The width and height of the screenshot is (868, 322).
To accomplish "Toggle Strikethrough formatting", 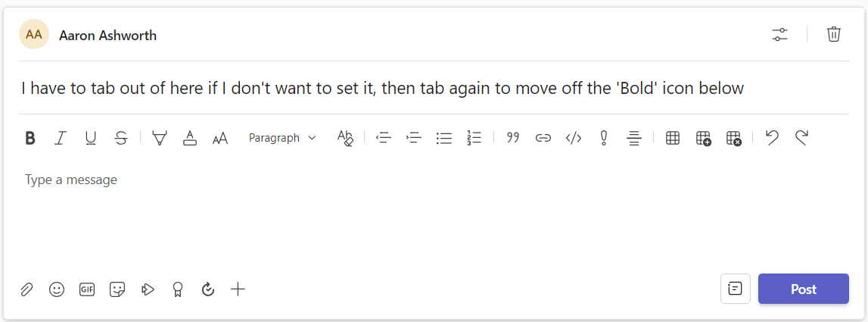I will [121, 138].
